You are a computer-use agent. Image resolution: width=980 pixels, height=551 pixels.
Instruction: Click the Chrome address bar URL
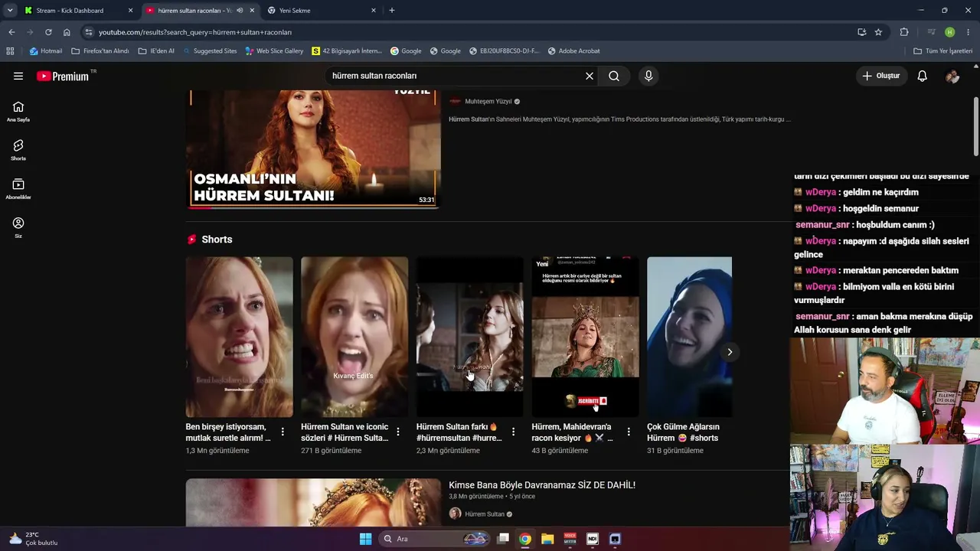click(195, 32)
